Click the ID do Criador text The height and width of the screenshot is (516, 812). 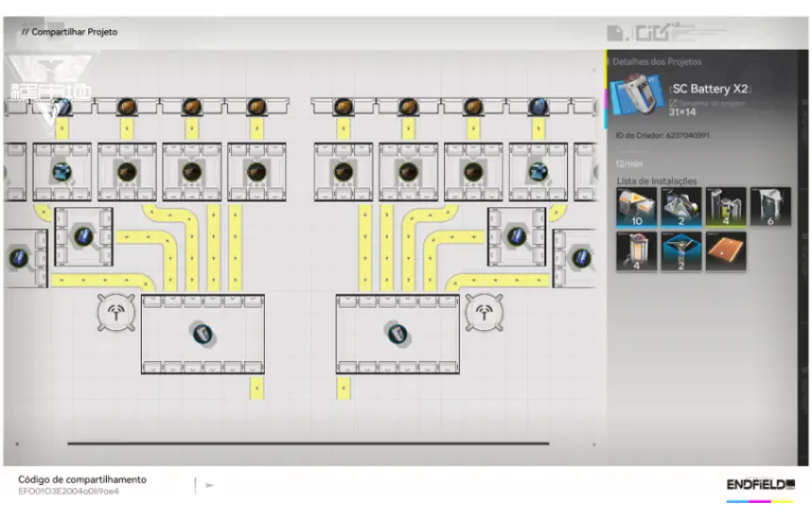(x=662, y=136)
